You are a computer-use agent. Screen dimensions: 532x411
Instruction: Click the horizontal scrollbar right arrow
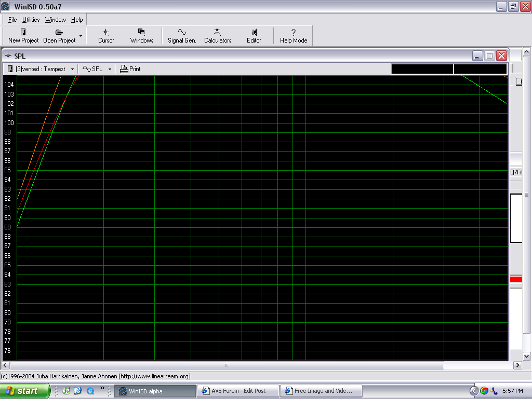point(517,365)
